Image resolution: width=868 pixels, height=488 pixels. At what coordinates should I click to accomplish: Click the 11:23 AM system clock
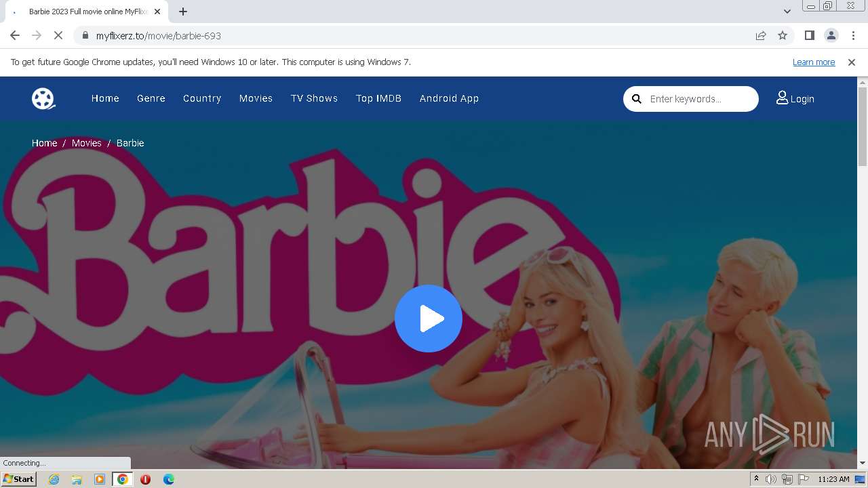[833, 479]
